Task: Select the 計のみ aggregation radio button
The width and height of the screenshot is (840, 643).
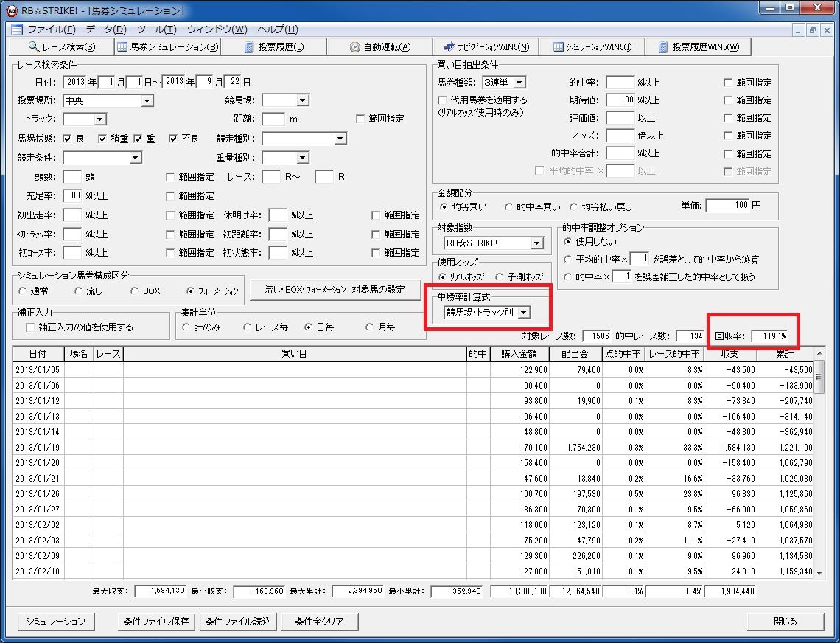Action: 186,327
